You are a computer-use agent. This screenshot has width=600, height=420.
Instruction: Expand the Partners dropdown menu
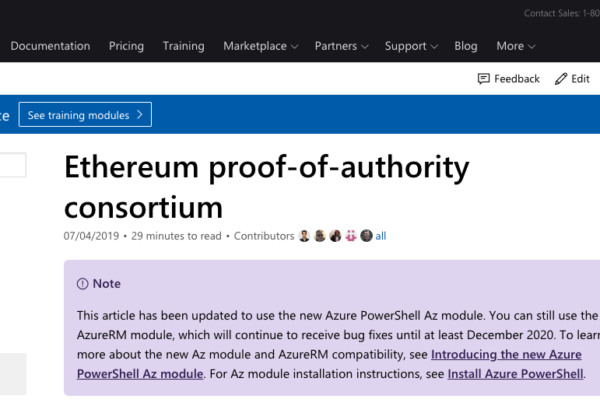pos(341,46)
